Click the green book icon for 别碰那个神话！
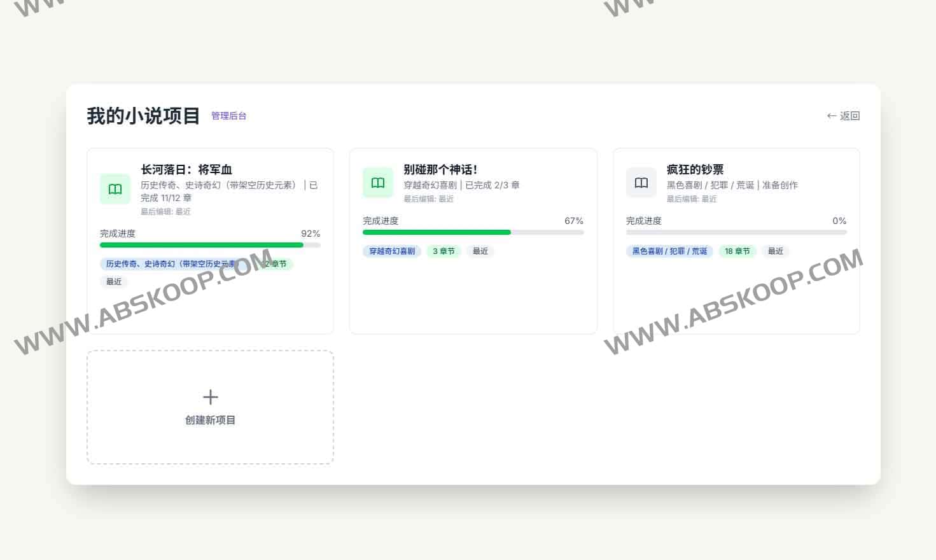This screenshot has width=936, height=560. point(378,183)
